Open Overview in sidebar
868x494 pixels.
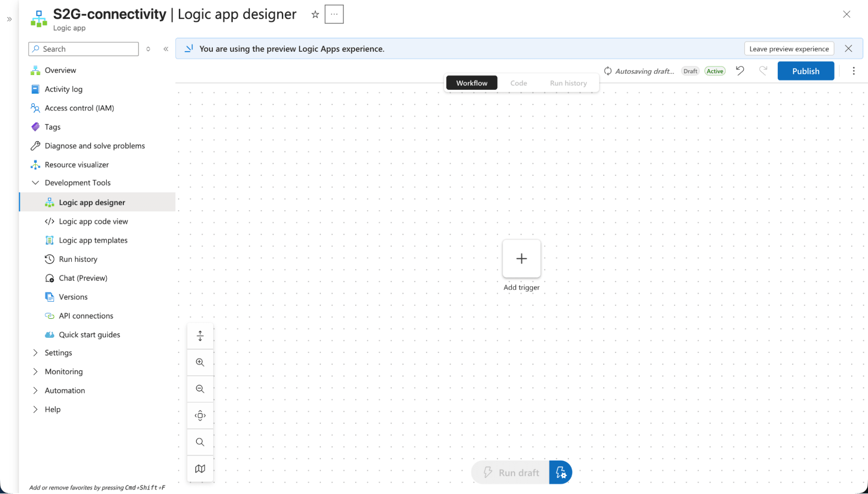coord(60,70)
